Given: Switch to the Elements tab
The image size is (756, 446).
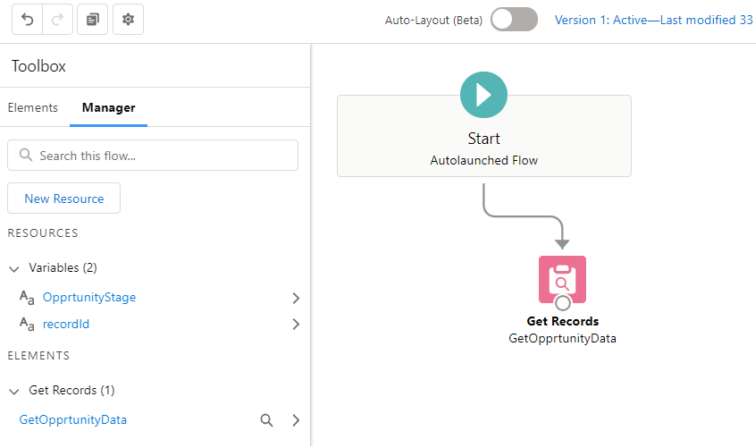Looking at the screenshot, I should click(x=33, y=108).
